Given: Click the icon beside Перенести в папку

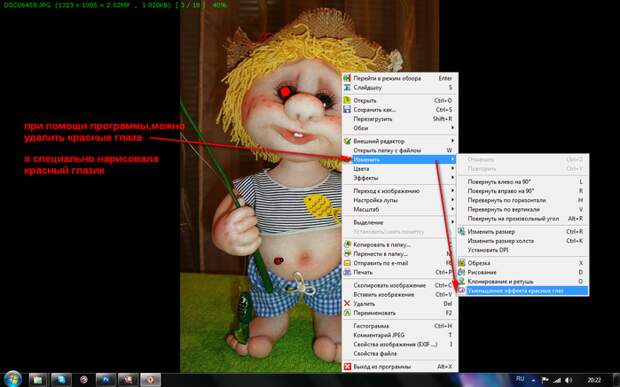Looking at the screenshot, I should (x=347, y=254).
